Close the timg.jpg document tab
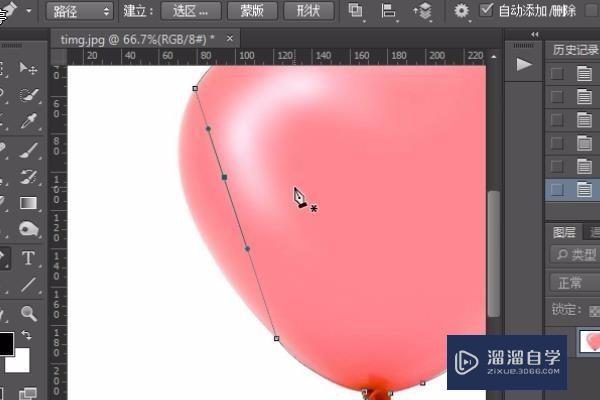Viewport: 600px width, 400px height. 230,38
